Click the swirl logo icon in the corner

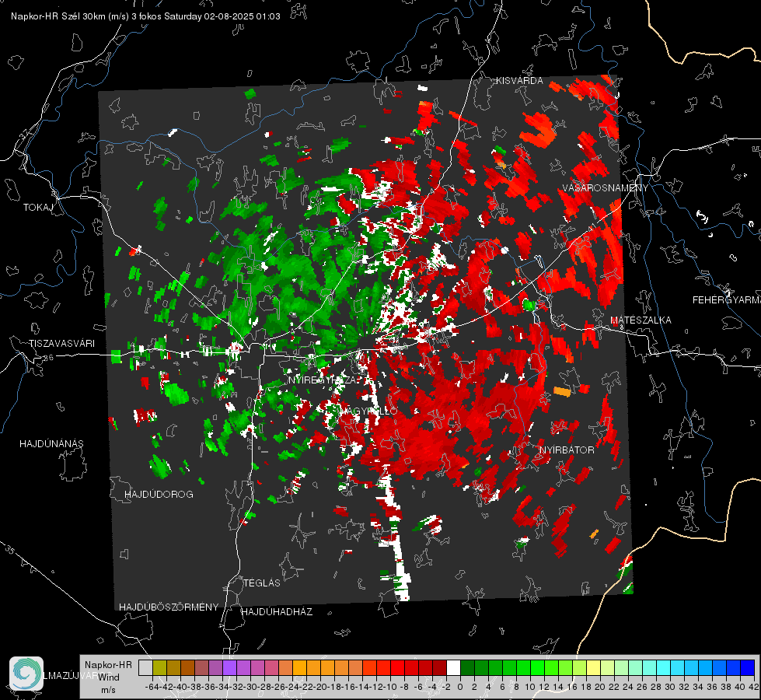click(x=26, y=674)
